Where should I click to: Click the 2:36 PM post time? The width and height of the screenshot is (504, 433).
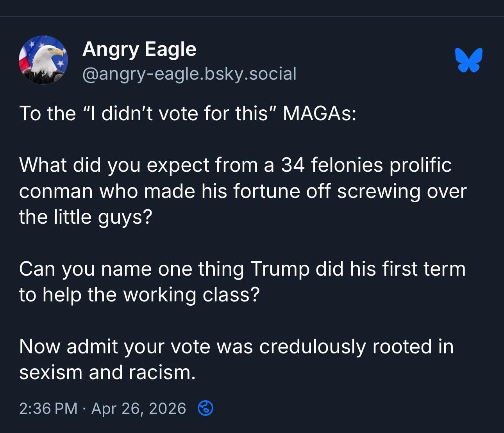[x=48, y=408]
